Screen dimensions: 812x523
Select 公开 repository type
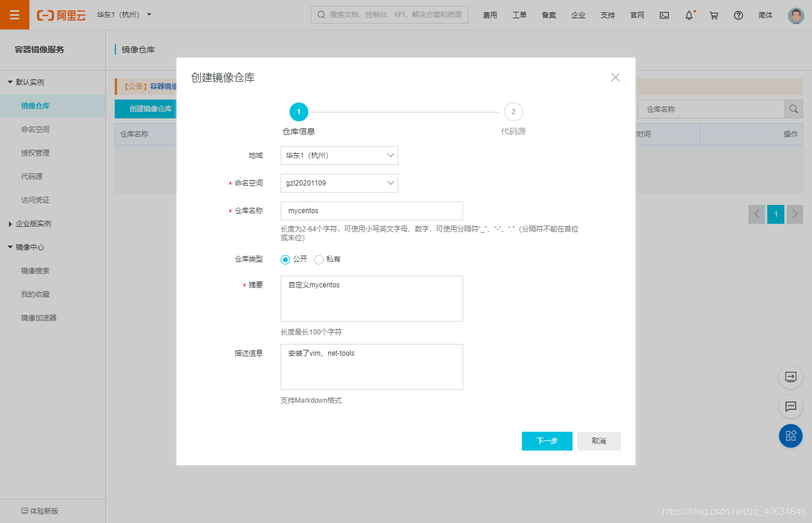pyautogui.click(x=285, y=260)
